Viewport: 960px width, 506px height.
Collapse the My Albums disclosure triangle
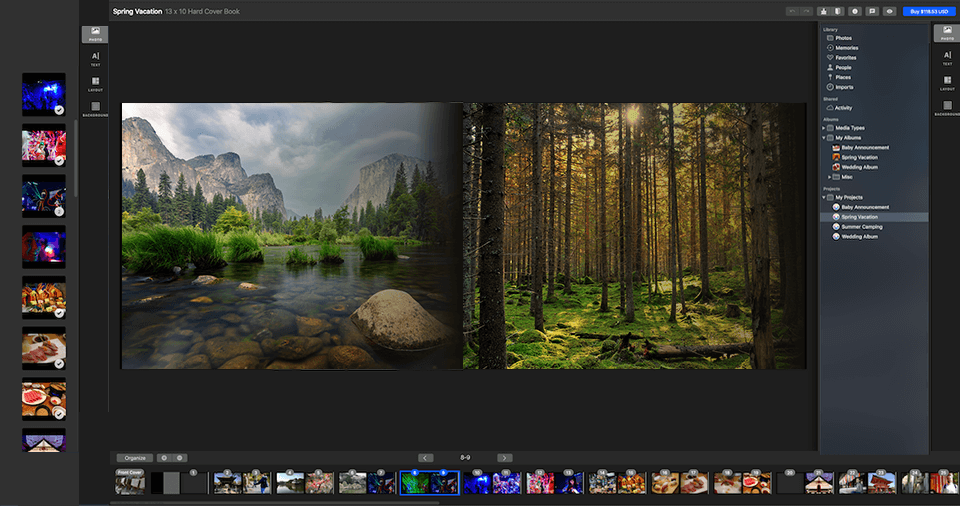click(x=823, y=138)
